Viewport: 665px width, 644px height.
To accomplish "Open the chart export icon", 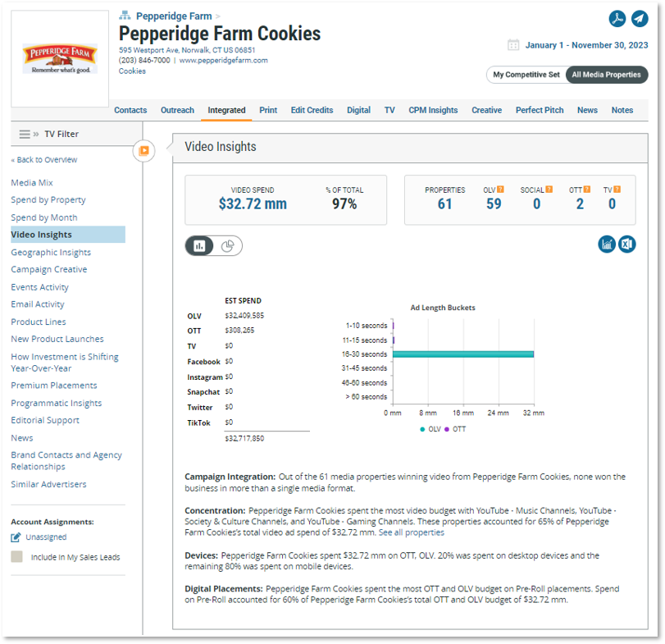I will (607, 244).
